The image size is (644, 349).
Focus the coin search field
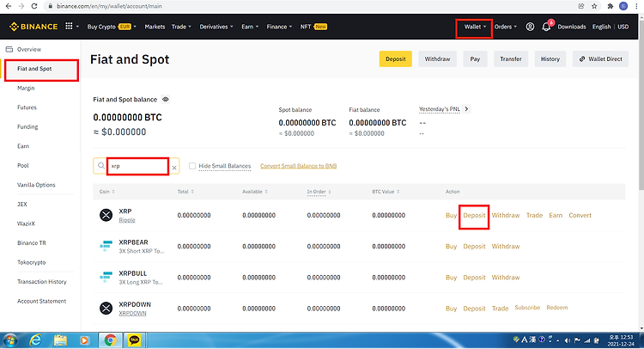click(x=138, y=166)
